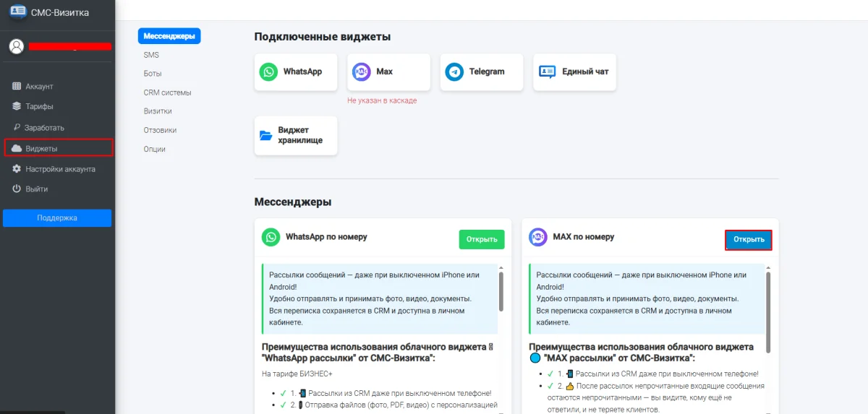Viewport: 868px width, 414px height.
Task: Open the Виджет хранилище card
Action: tap(296, 135)
